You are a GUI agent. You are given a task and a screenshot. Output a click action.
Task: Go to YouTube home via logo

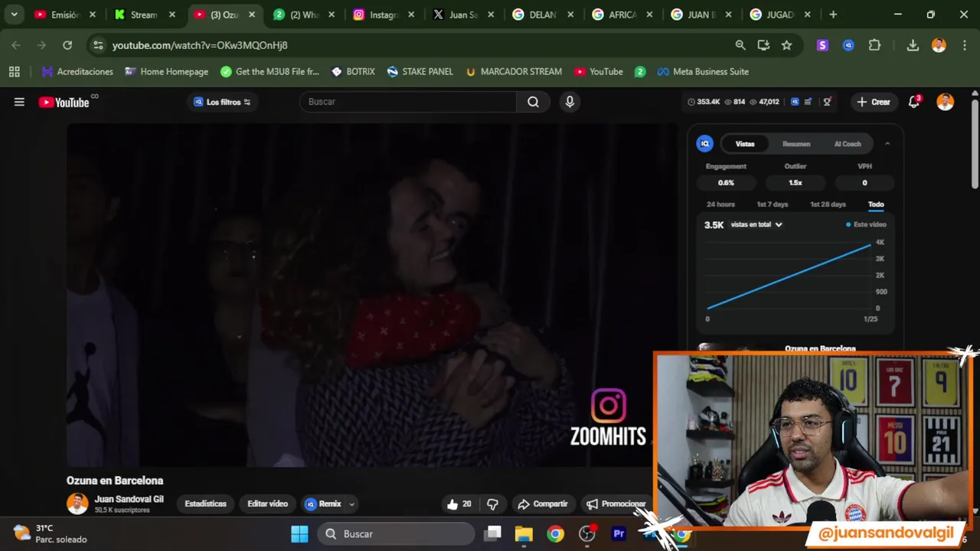pos(64,102)
